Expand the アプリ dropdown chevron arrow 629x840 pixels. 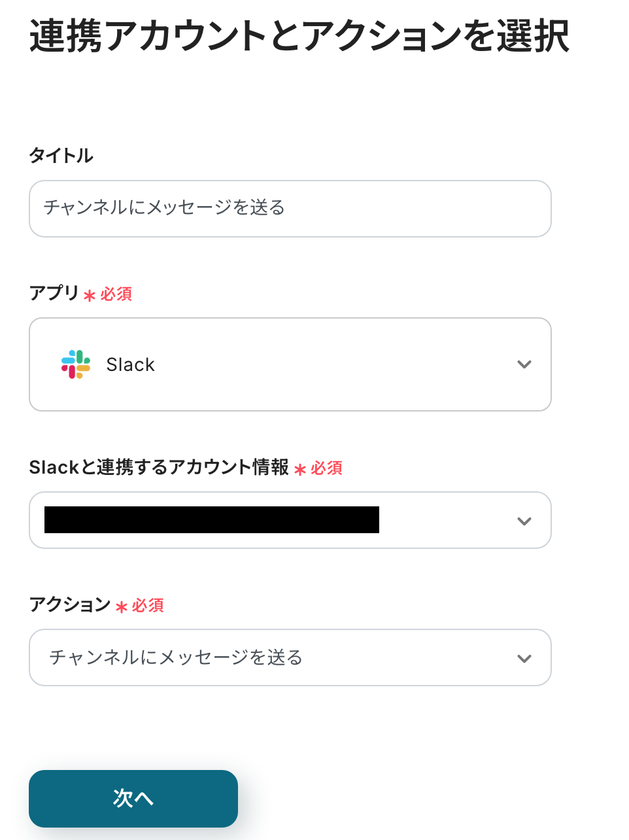click(x=524, y=364)
